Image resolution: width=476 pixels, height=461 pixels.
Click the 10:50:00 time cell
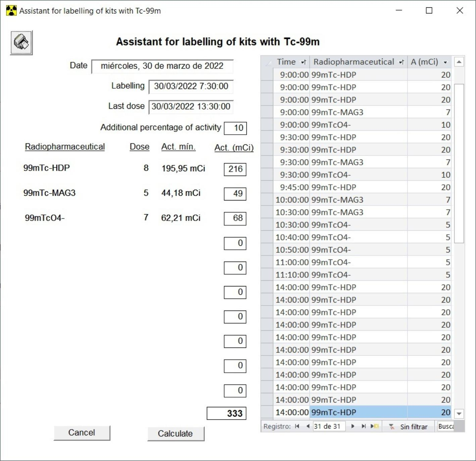291,250
